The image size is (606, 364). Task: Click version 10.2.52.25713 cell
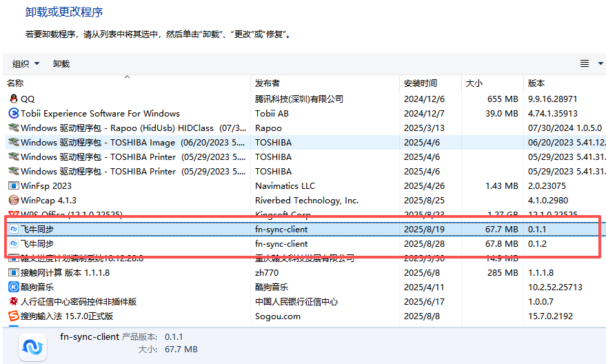coord(555,287)
